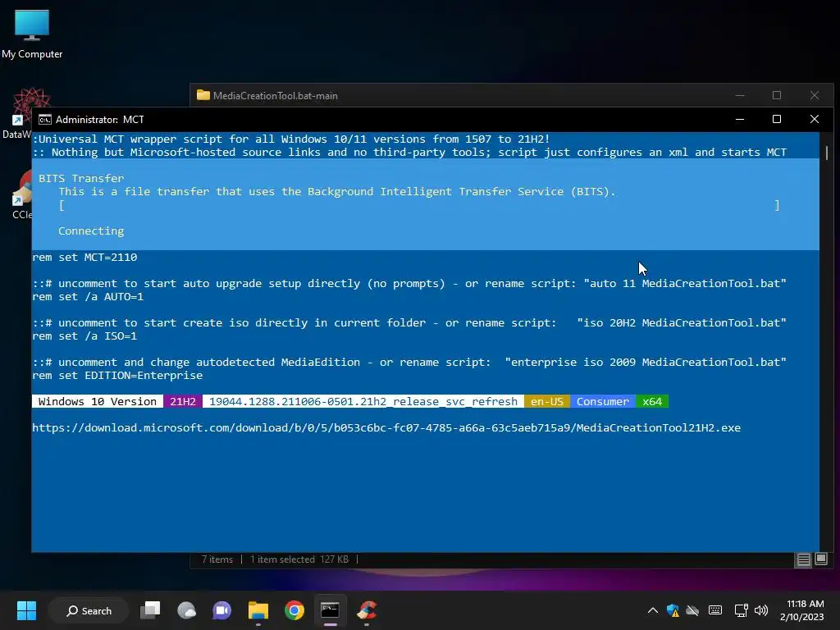
Task: Click the 'BITS Transfer' heading text
Action: pos(81,178)
